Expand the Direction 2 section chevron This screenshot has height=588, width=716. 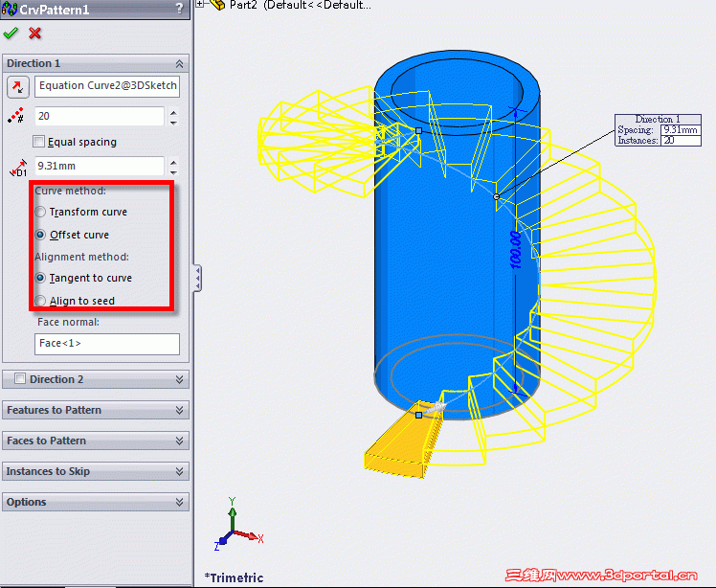[x=179, y=379]
